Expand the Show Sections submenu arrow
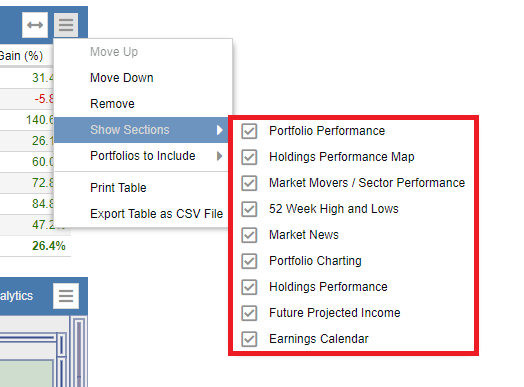524x387 pixels. 219,130
